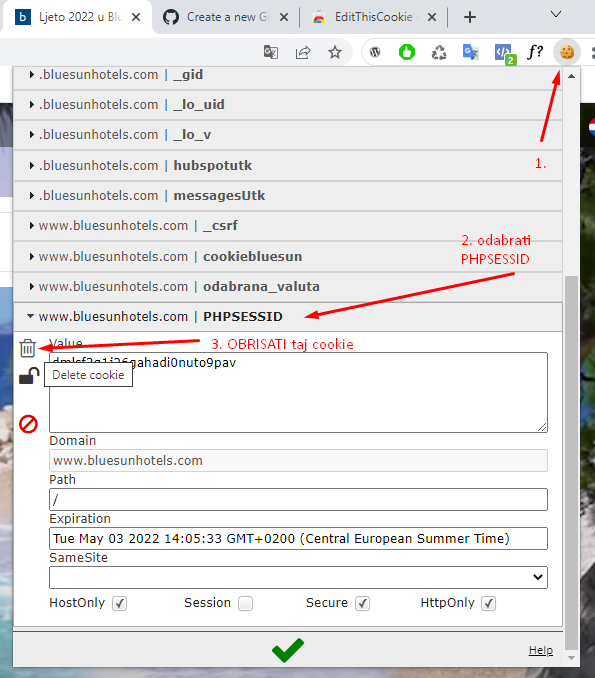Expand the _csrf cookie row

pyautogui.click(x=288, y=226)
